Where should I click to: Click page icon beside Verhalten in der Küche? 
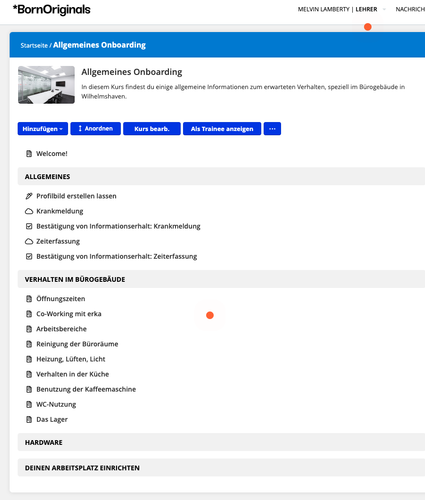click(x=29, y=374)
